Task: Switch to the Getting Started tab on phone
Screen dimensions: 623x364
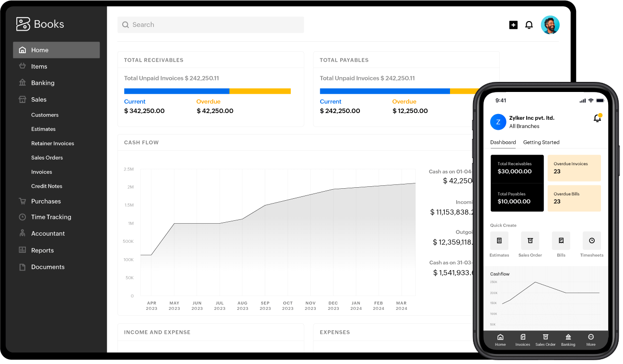Action: coord(541,142)
